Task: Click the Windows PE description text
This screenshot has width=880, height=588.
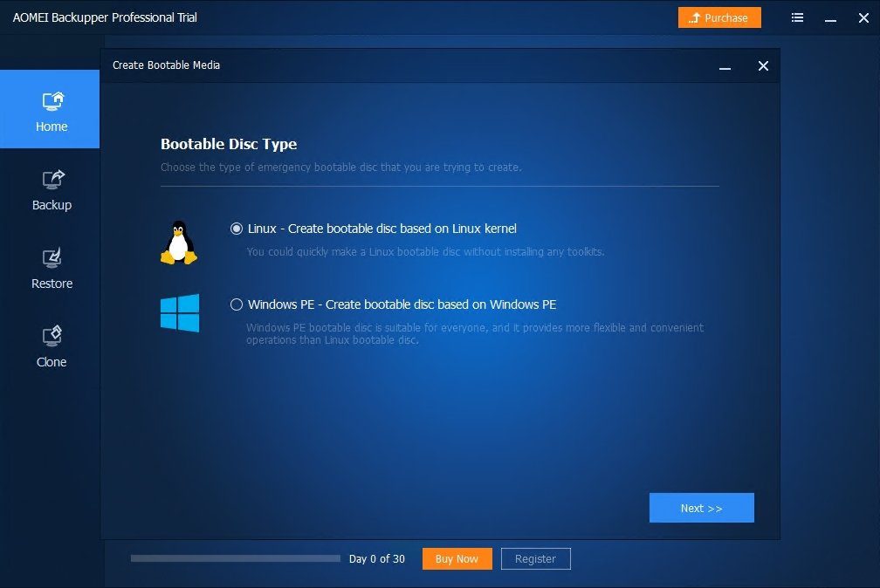Action: [x=475, y=333]
